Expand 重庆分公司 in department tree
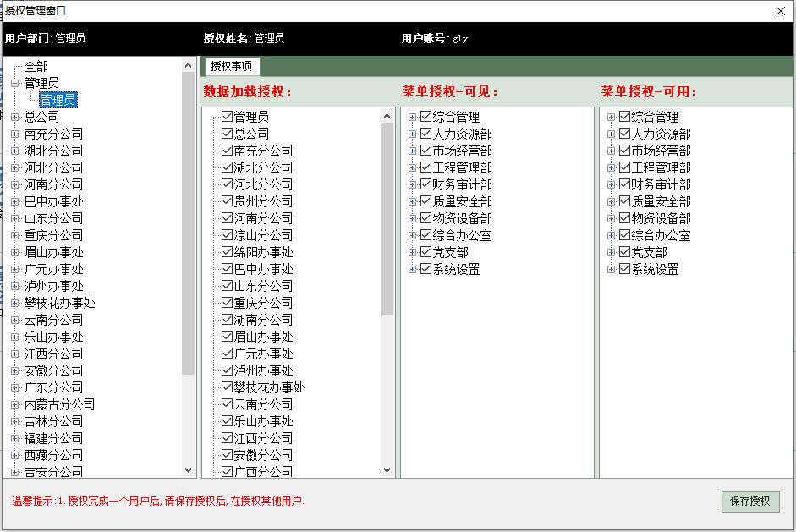Screen dimensions: 796x532 pos(14,235)
